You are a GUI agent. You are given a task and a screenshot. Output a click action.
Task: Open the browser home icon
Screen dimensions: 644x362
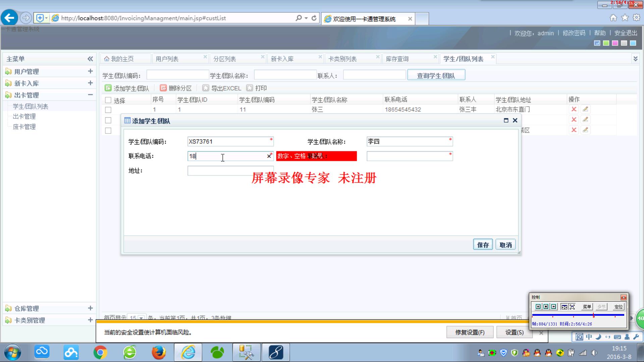(613, 18)
